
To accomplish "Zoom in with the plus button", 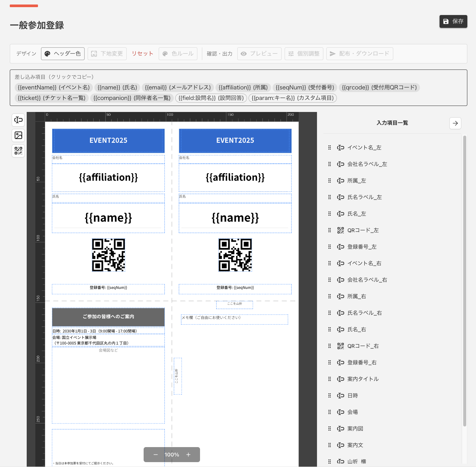I will click(x=188, y=455).
